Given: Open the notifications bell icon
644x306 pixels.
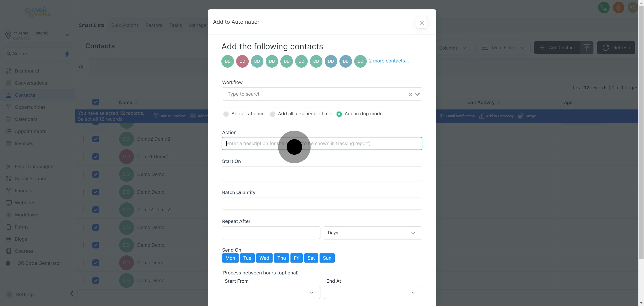Looking at the screenshot, I should pos(618,8).
